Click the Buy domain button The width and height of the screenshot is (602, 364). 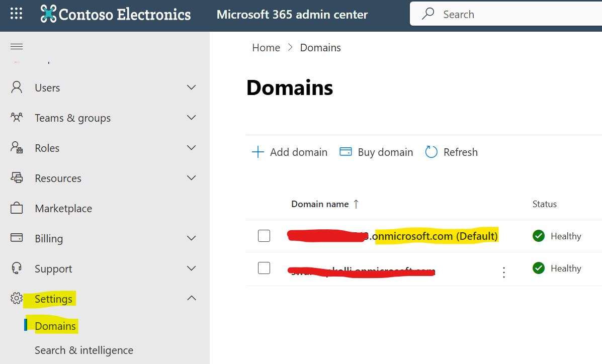point(376,152)
